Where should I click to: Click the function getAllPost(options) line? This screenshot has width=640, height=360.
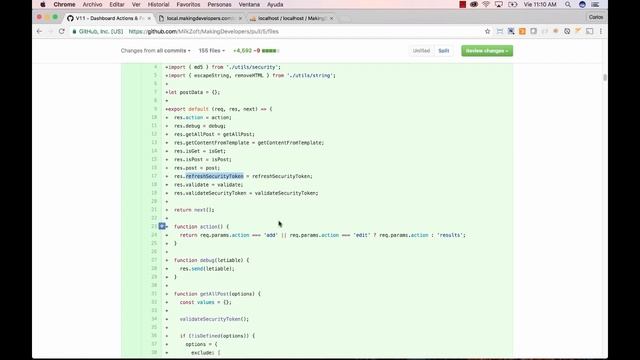(x=217, y=294)
